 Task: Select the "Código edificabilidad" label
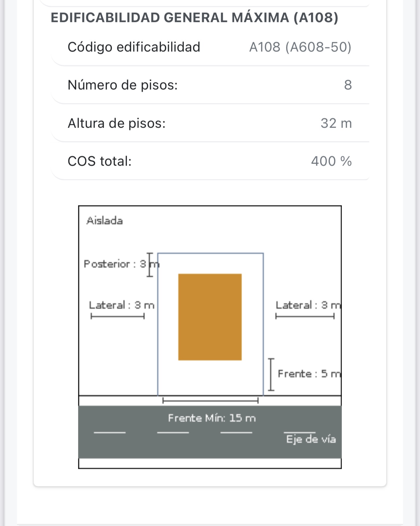click(134, 47)
